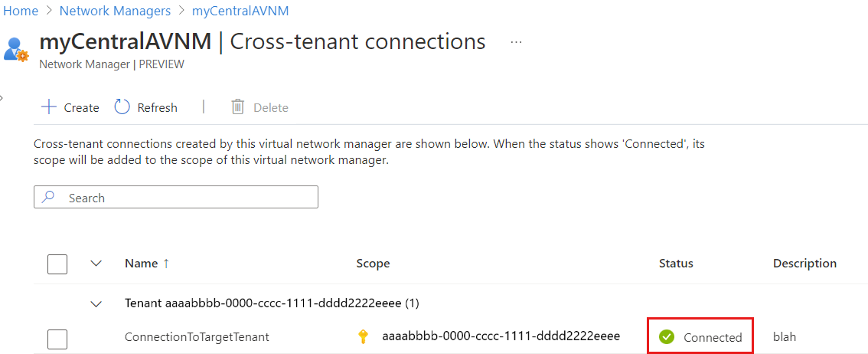
Task: Collapse all groups with header chevron
Action: pos(96,264)
